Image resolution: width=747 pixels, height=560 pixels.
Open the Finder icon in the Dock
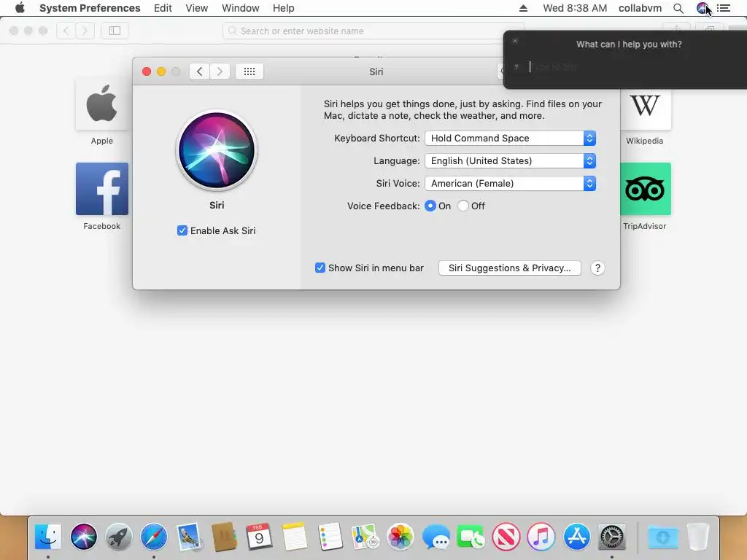coord(48,537)
